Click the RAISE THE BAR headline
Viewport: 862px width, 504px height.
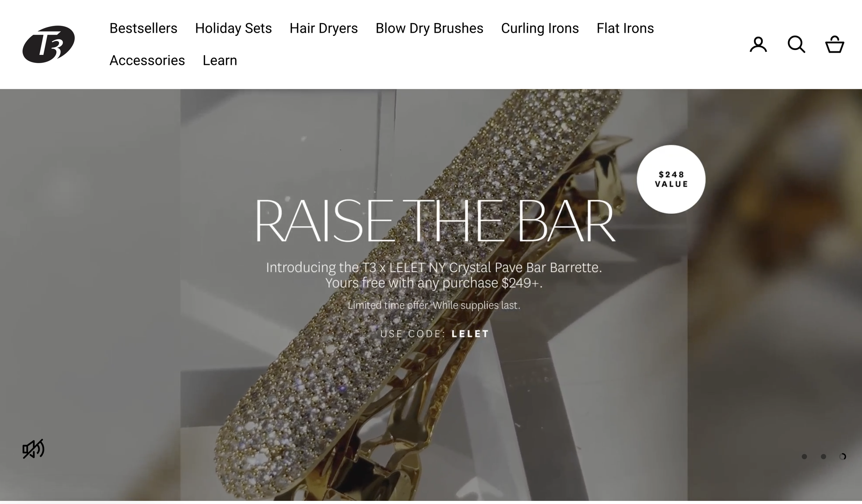click(435, 221)
